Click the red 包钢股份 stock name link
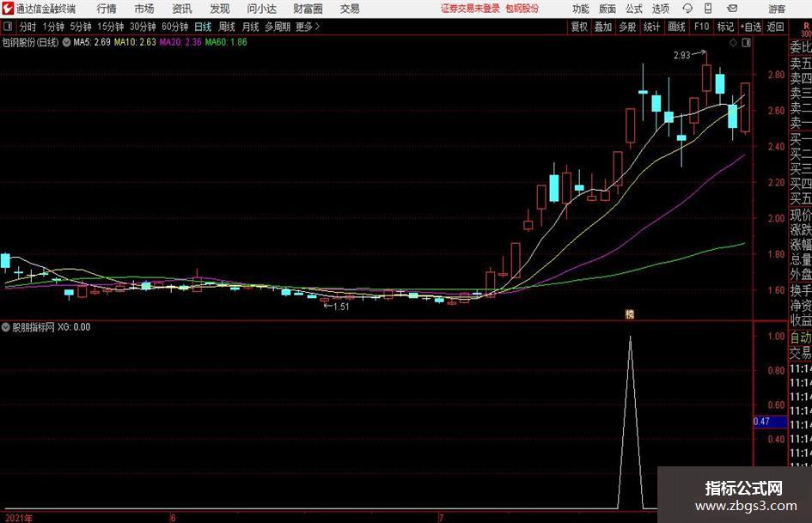This screenshot has width=812, height=523. (x=522, y=9)
